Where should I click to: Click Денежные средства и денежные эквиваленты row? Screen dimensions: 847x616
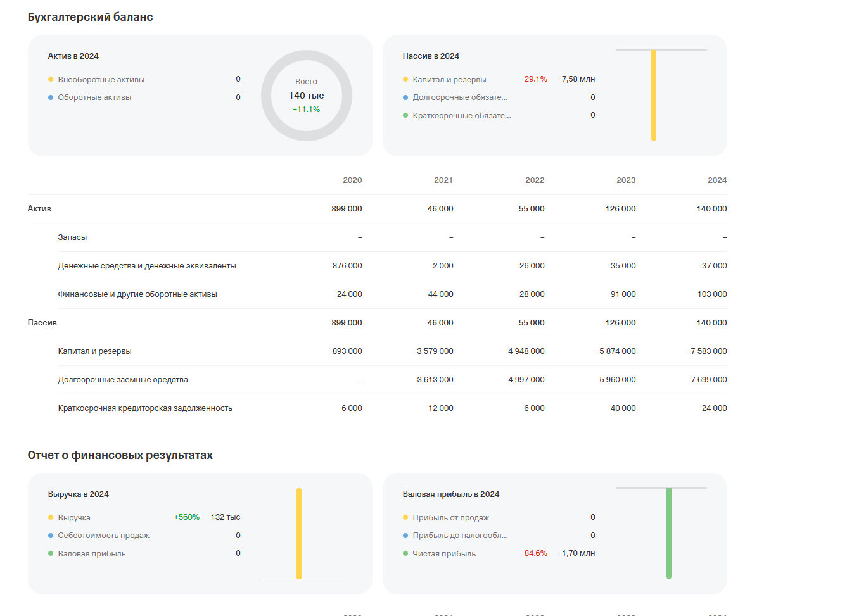tap(147, 266)
